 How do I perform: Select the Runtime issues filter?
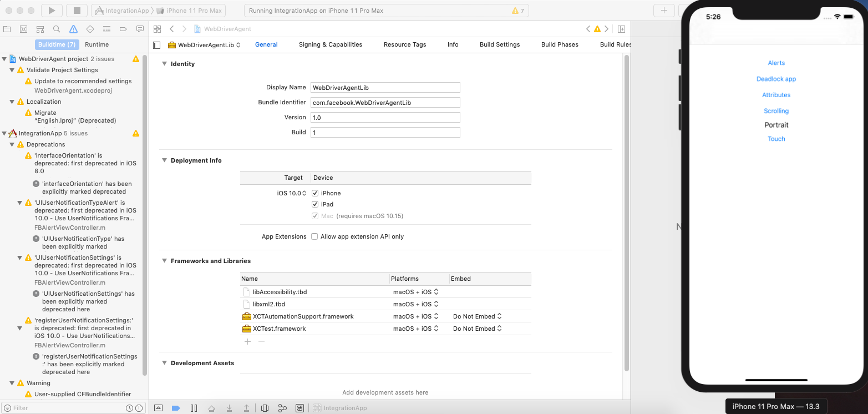tap(97, 44)
